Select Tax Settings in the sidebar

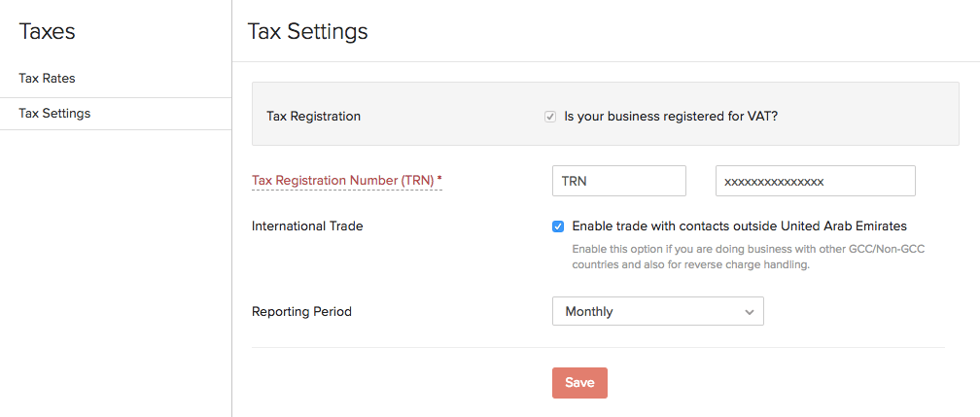pos(54,114)
